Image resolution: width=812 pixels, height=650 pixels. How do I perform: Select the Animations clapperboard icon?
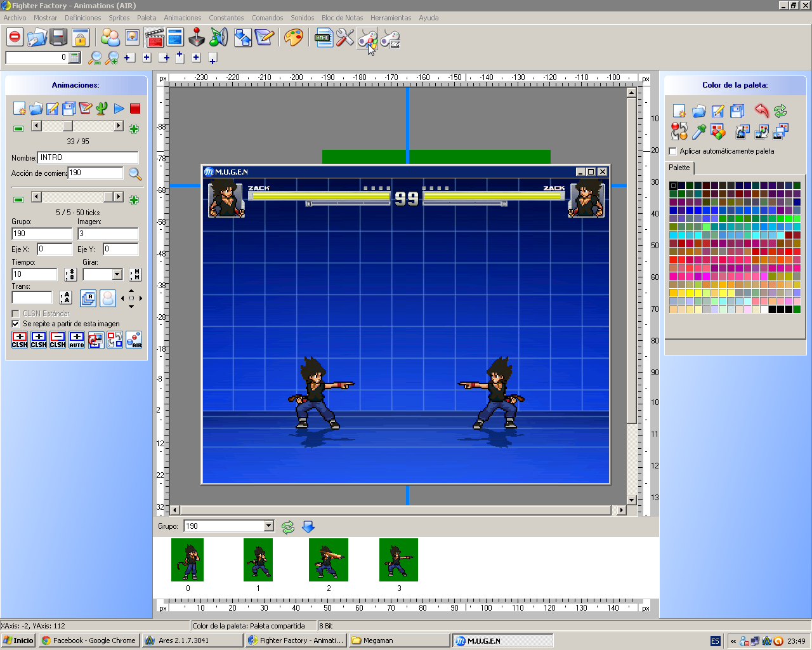pyautogui.click(x=154, y=37)
